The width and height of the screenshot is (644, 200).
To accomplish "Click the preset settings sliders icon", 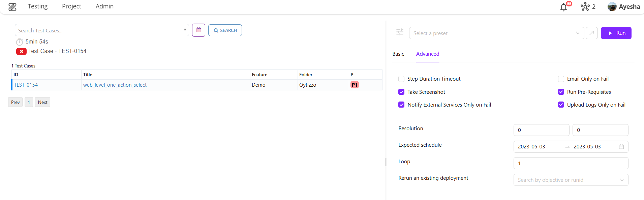I will point(400,32).
